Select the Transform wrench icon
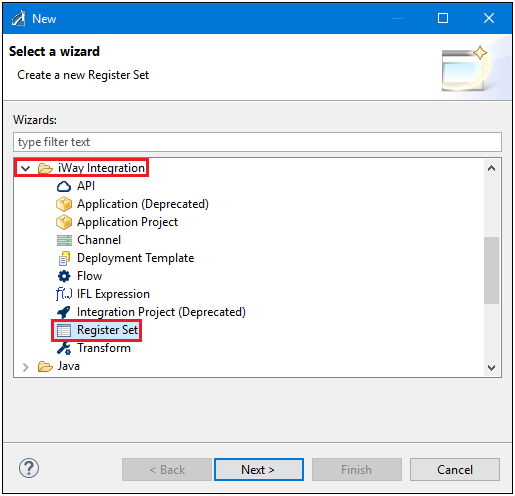515x496 pixels. [x=64, y=348]
